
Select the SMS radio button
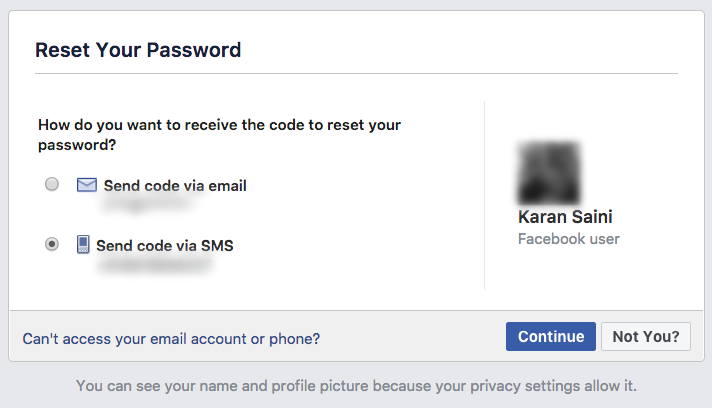click(52, 244)
